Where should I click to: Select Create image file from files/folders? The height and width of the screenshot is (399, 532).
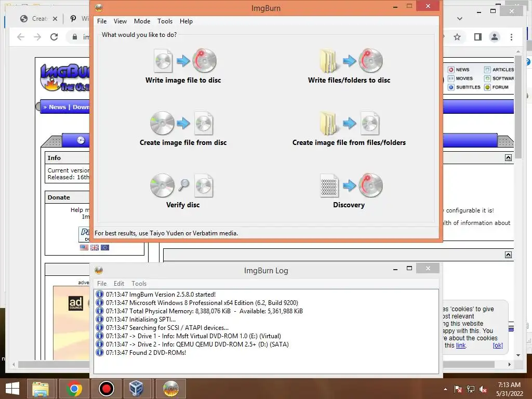point(349,129)
